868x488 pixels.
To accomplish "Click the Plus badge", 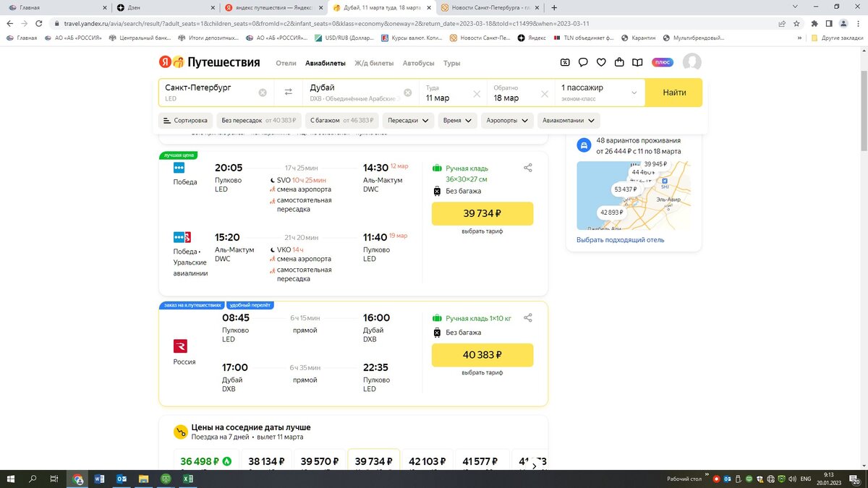I will (x=662, y=62).
